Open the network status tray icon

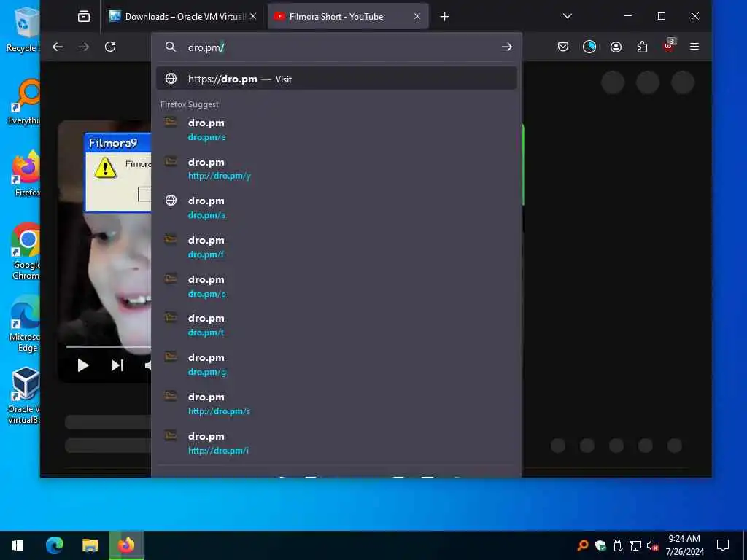635,545
